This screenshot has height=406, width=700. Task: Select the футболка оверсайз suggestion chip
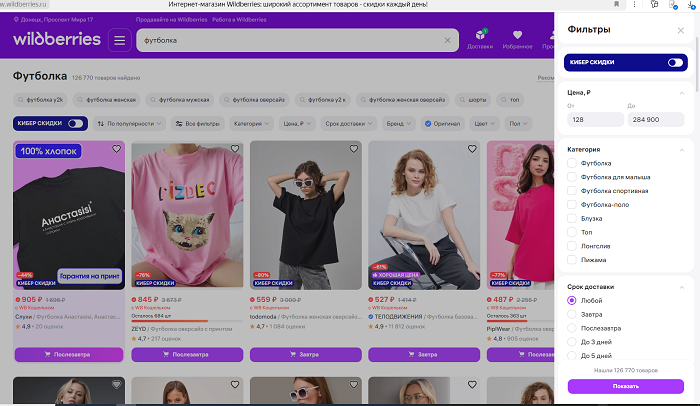coord(254,100)
